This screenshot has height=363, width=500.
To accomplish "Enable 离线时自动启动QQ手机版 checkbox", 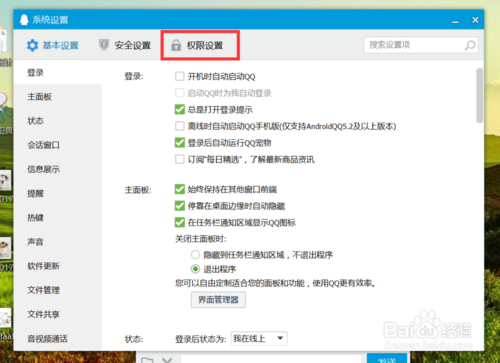I will point(180,126).
